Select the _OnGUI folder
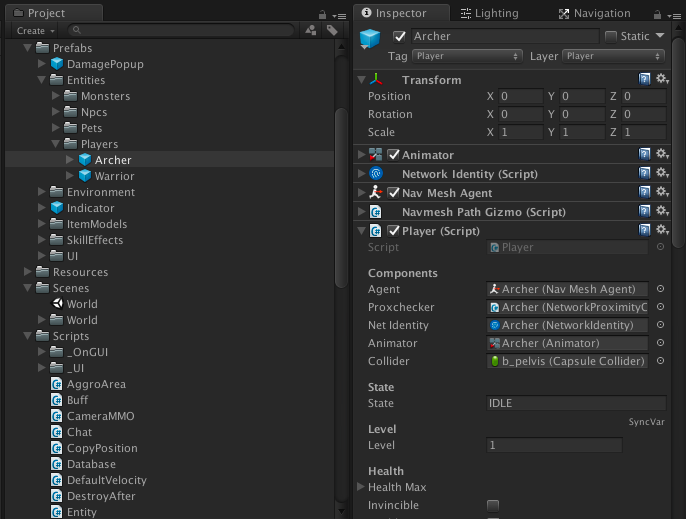The height and width of the screenshot is (519, 686). pyautogui.click(x=87, y=352)
